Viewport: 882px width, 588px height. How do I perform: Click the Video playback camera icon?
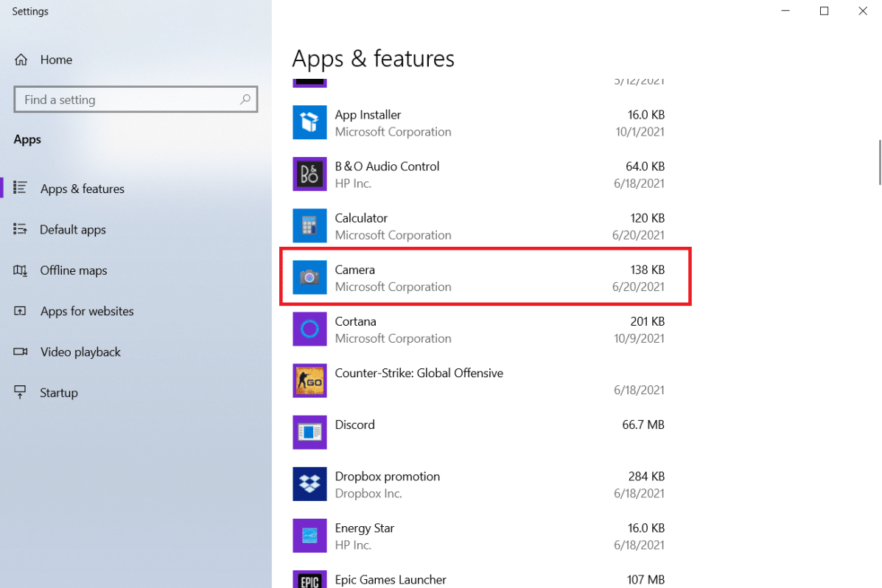(x=20, y=351)
